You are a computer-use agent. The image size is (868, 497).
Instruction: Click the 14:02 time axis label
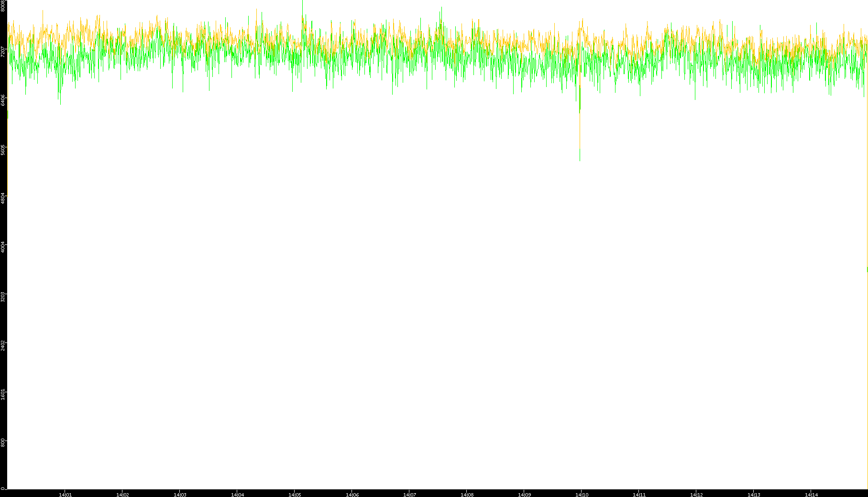pyautogui.click(x=122, y=495)
